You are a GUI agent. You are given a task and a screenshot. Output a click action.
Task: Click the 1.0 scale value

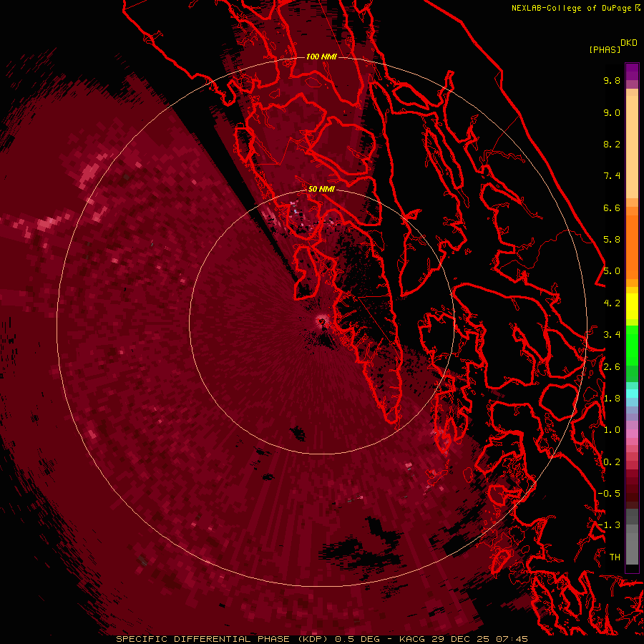click(x=612, y=430)
